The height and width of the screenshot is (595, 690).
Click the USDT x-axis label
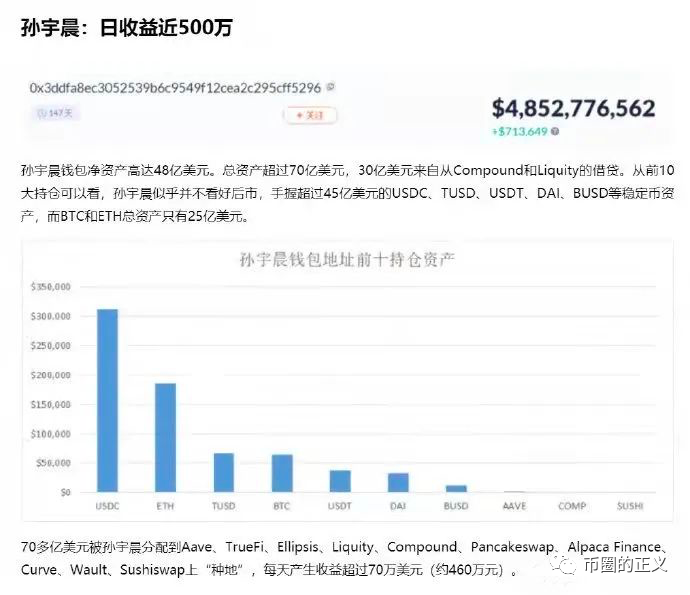pyautogui.click(x=340, y=506)
